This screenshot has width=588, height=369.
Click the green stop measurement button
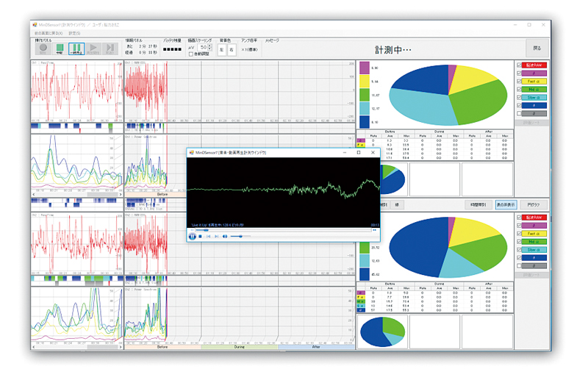[x=61, y=50]
